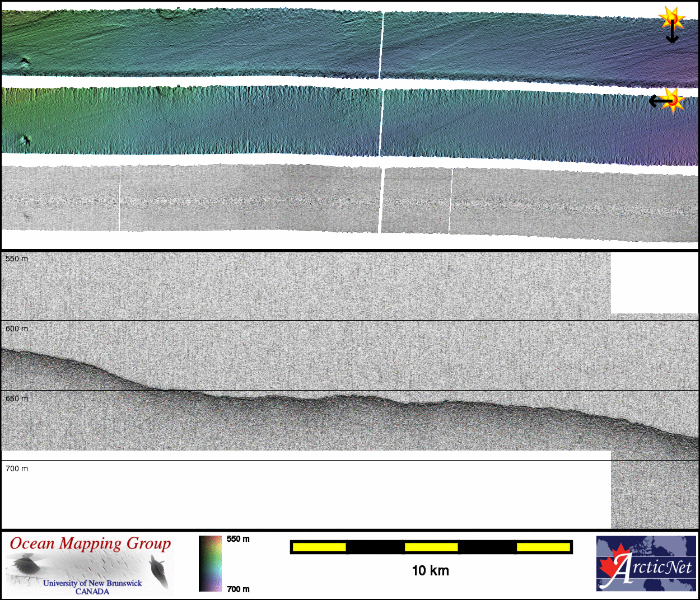The height and width of the screenshot is (600, 700).
Task: Click the thick white gap in top bathymetry strip
Action: point(381,45)
